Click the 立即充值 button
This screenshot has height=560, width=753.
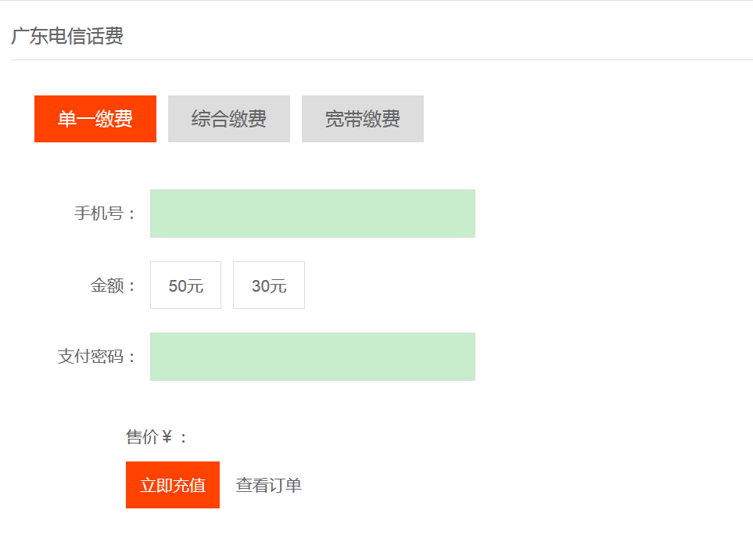pos(173,485)
